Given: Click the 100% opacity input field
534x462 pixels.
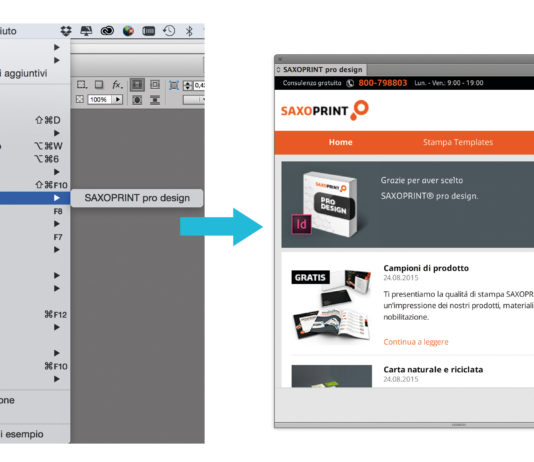Looking at the screenshot, I should pyautogui.click(x=100, y=99).
